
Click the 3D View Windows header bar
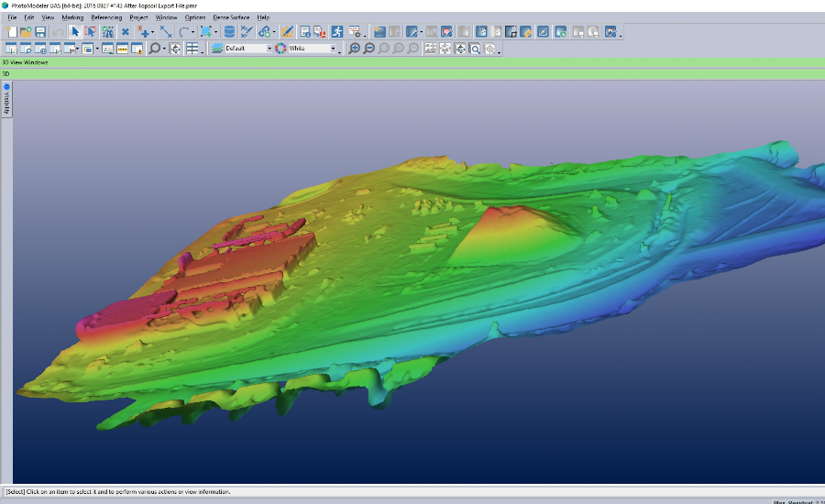tap(412, 62)
